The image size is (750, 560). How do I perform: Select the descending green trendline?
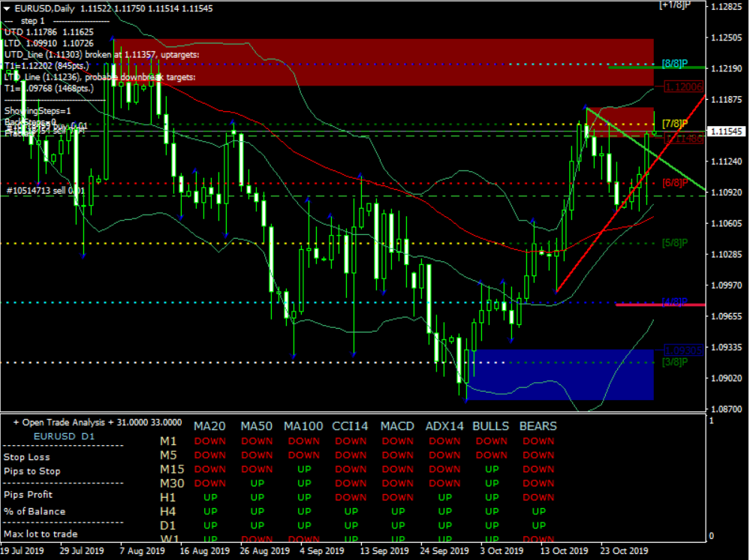[646, 149]
